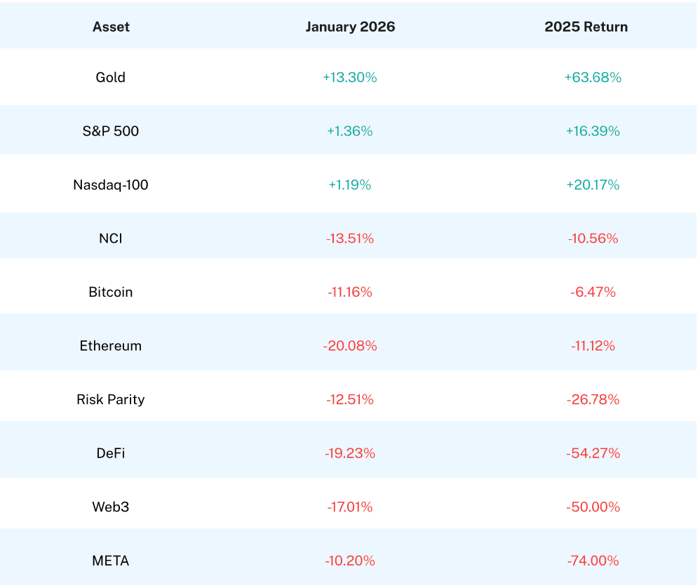Select the S&P 500 row label
This screenshot has height=588, width=700.
tap(111, 131)
